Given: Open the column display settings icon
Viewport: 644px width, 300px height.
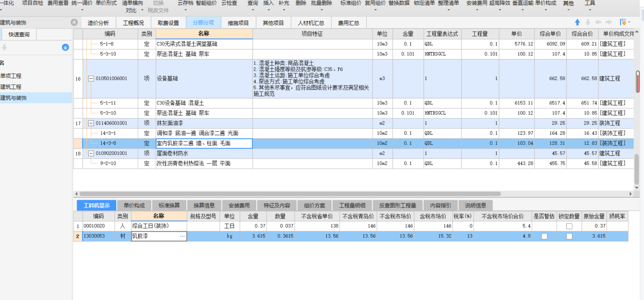Looking at the screenshot, I should coord(623,22).
